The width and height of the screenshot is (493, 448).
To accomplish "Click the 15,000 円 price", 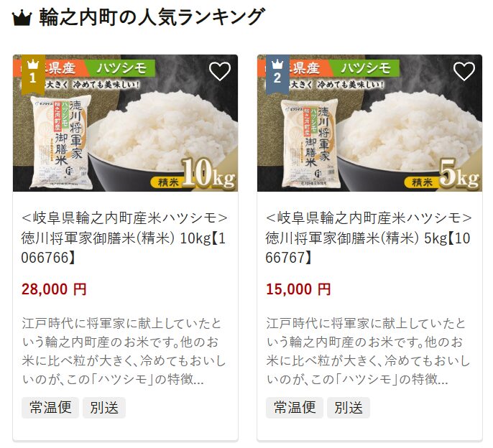I will [298, 289].
